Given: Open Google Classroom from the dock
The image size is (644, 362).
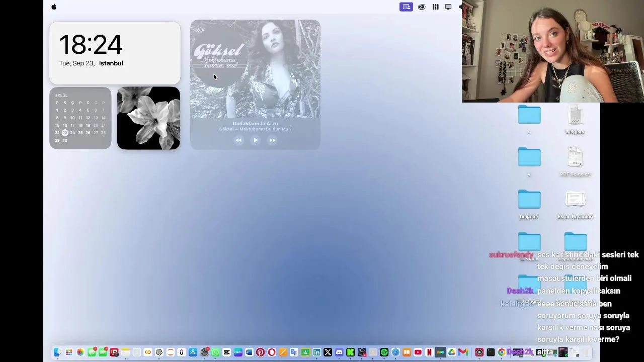Looking at the screenshot, I should coord(305,352).
